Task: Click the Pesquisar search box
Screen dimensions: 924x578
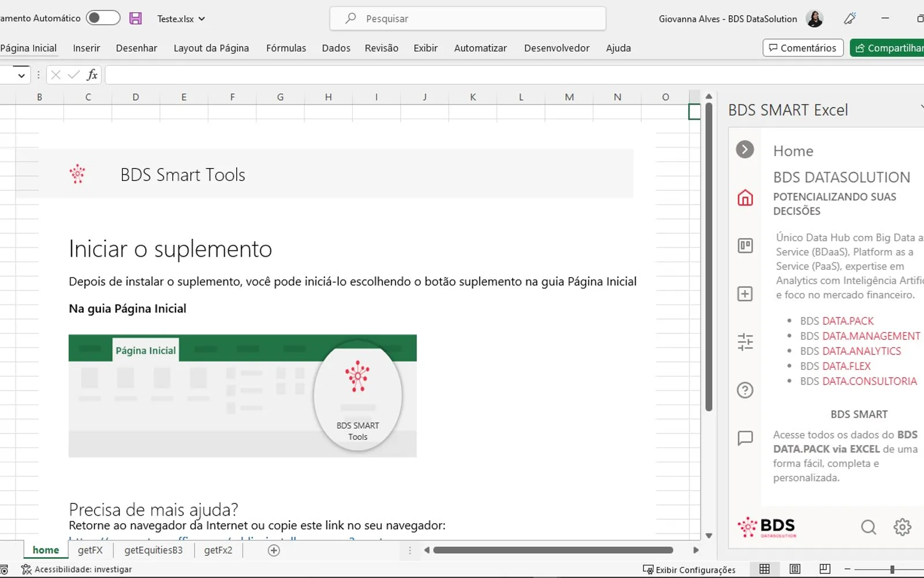Action: point(468,18)
